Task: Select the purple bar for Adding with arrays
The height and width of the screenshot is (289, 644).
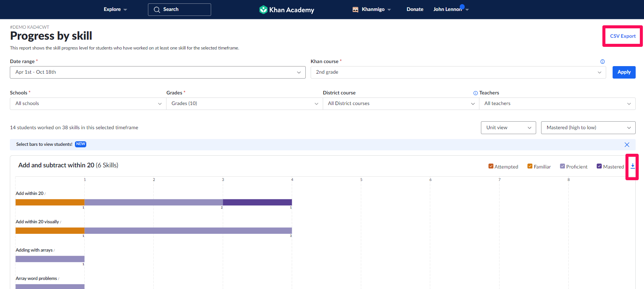Action: click(50, 259)
